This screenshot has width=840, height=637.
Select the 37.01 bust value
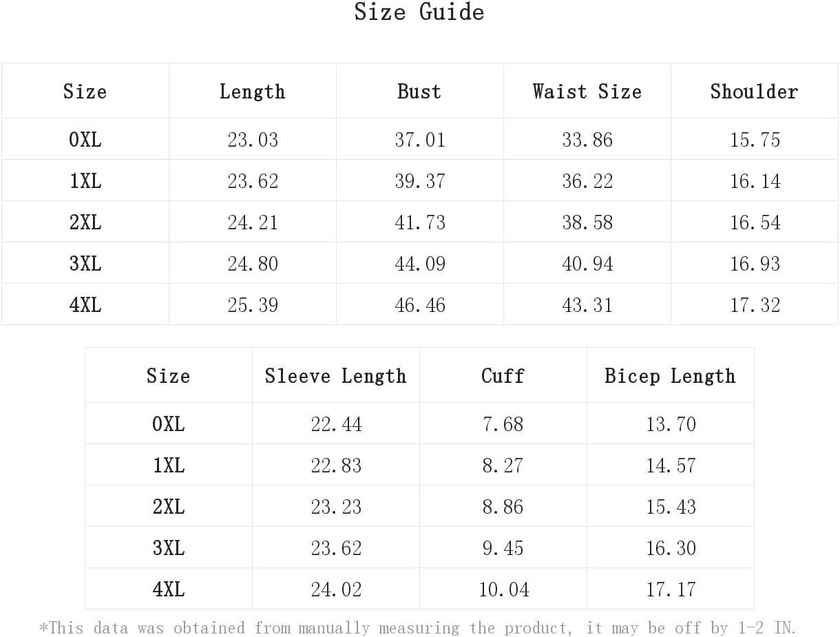click(419, 140)
